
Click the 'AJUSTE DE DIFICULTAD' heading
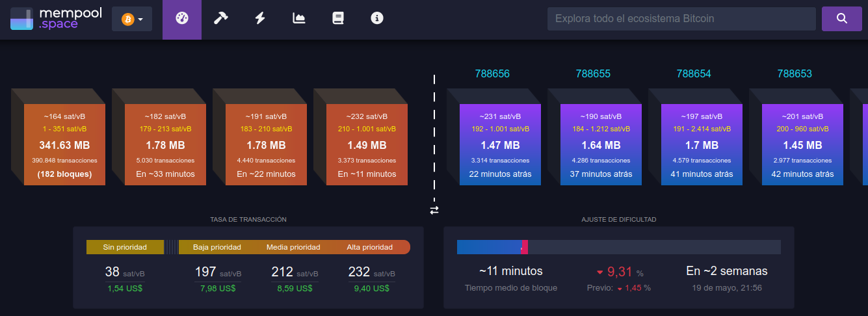619,220
